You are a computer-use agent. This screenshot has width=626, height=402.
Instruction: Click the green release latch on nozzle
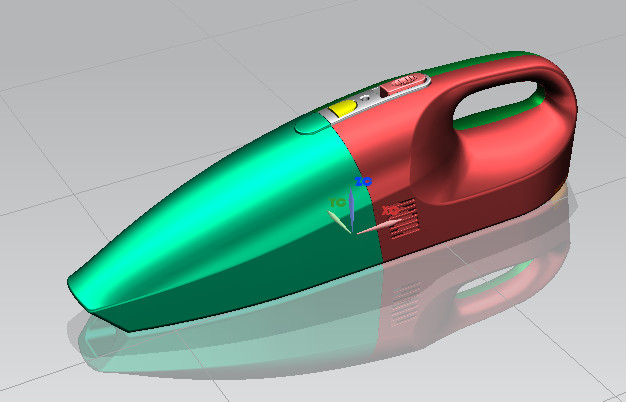coord(311,124)
